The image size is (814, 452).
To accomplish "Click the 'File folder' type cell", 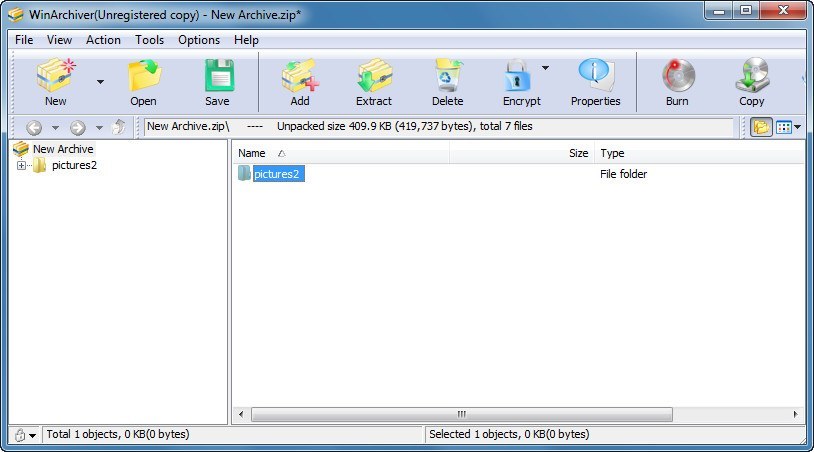I will pyautogui.click(x=623, y=174).
